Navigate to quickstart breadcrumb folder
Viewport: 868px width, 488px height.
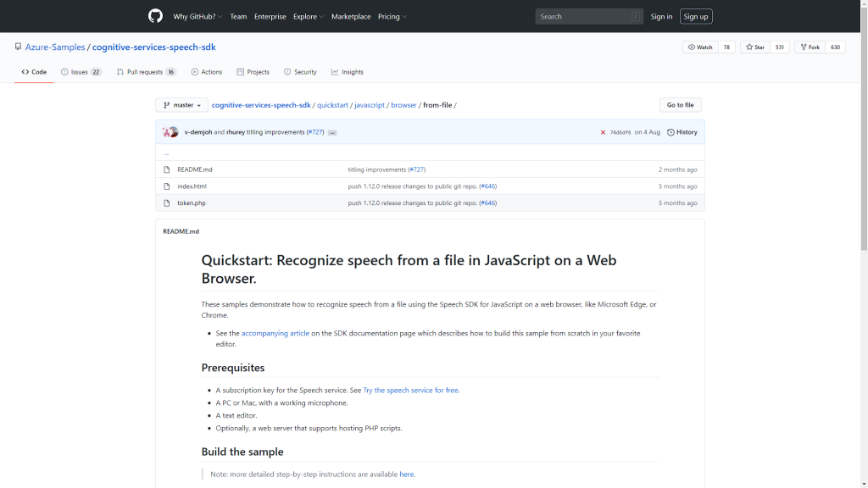(332, 105)
